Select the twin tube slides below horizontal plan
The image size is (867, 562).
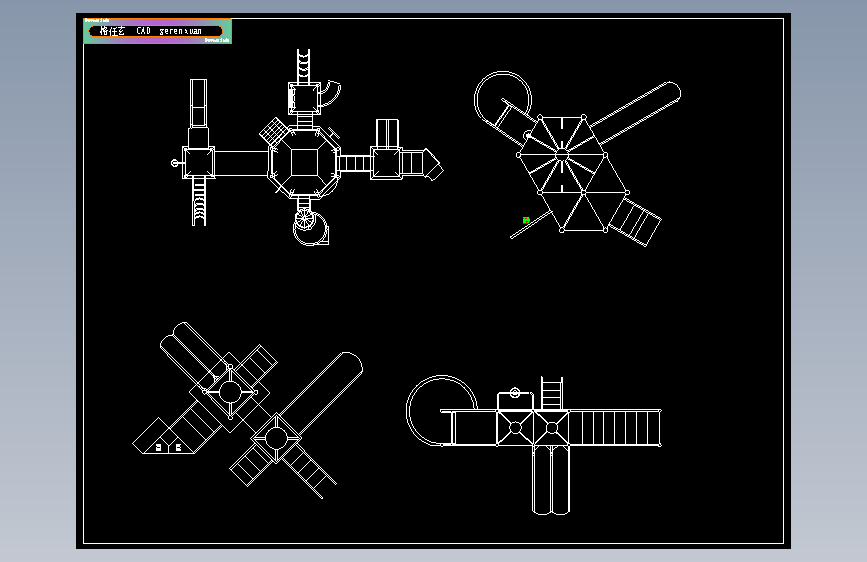point(551,480)
